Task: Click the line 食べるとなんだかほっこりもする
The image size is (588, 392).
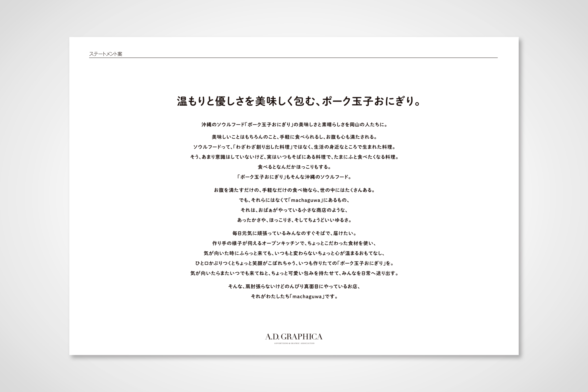Action: pyautogui.click(x=294, y=167)
